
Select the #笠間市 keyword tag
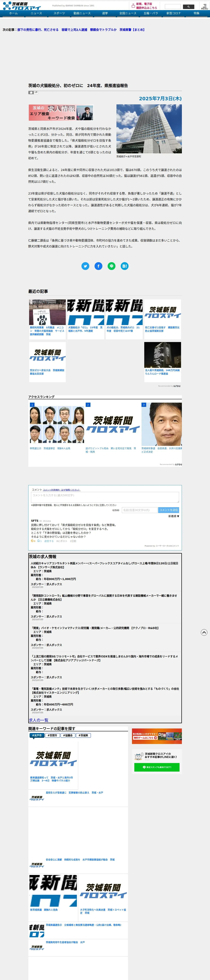pyautogui.click(x=52, y=735)
